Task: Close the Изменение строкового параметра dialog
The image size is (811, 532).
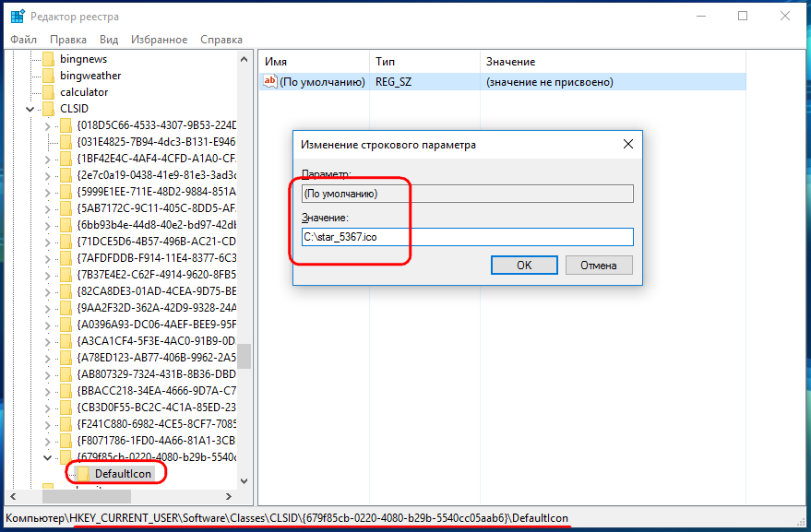Action: click(x=628, y=144)
